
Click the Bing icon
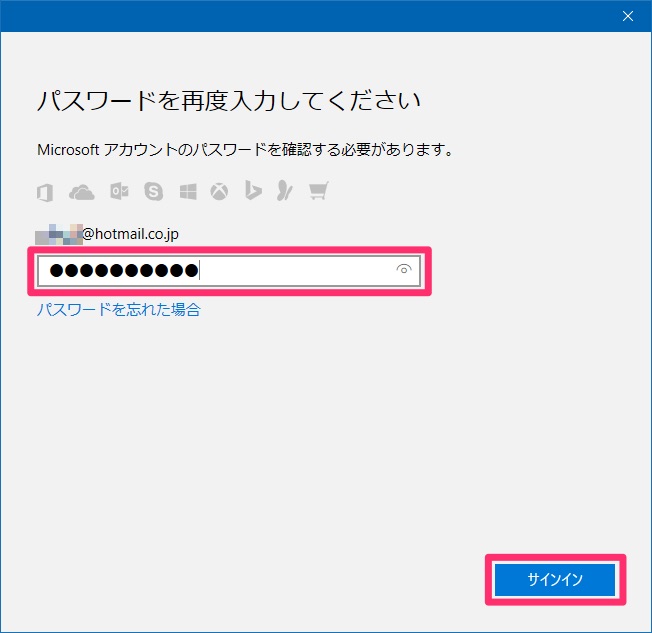tap(253, 190)
